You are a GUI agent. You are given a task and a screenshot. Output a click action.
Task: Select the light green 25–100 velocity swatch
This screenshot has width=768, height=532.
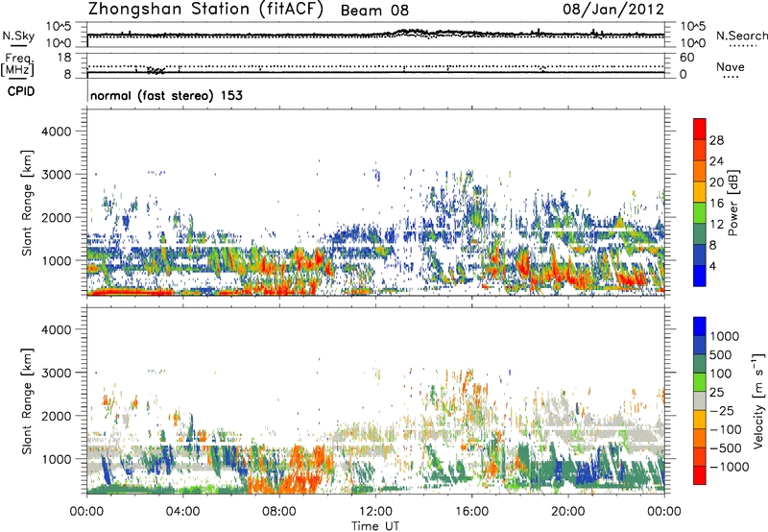coord(700,382)
